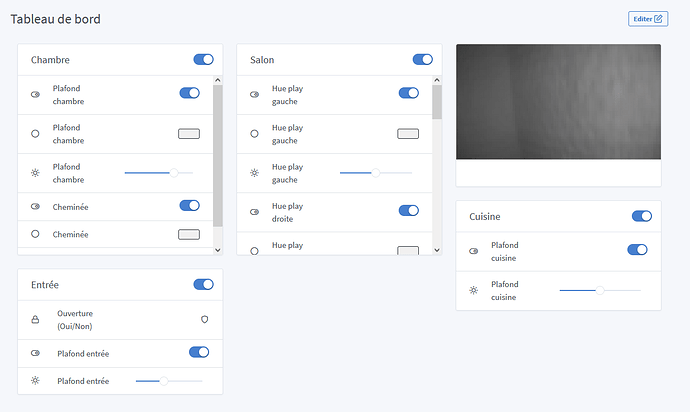Click the switch icon beside first Plafond chambre
This screenshot has width=690, height=412.
pos(35,95)
